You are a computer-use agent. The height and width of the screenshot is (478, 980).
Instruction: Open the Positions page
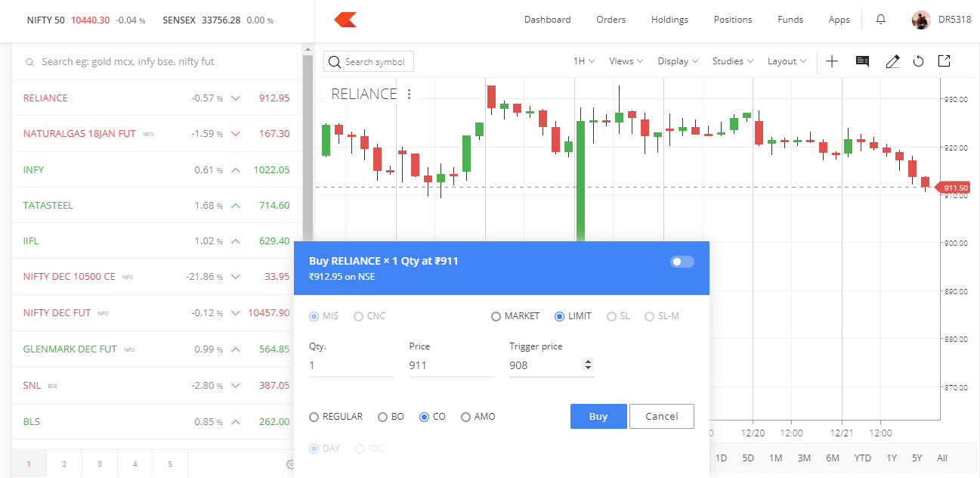(733, 20)
